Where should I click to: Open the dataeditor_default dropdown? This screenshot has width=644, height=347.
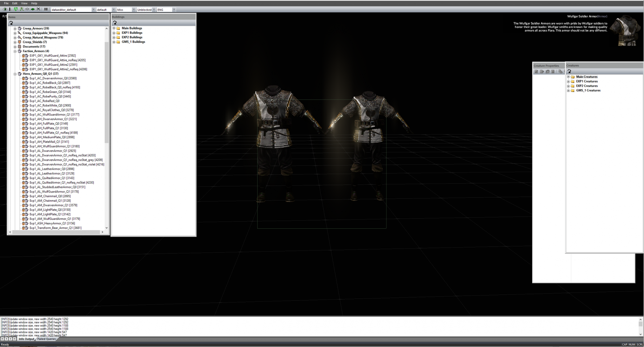pyautogui.click(x=93, y=10)
